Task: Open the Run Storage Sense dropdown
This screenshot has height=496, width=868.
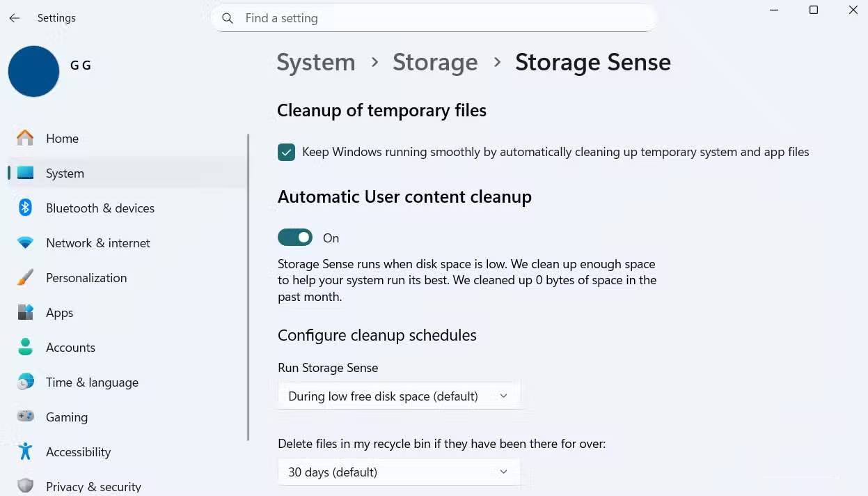Action: click(398, 396)
